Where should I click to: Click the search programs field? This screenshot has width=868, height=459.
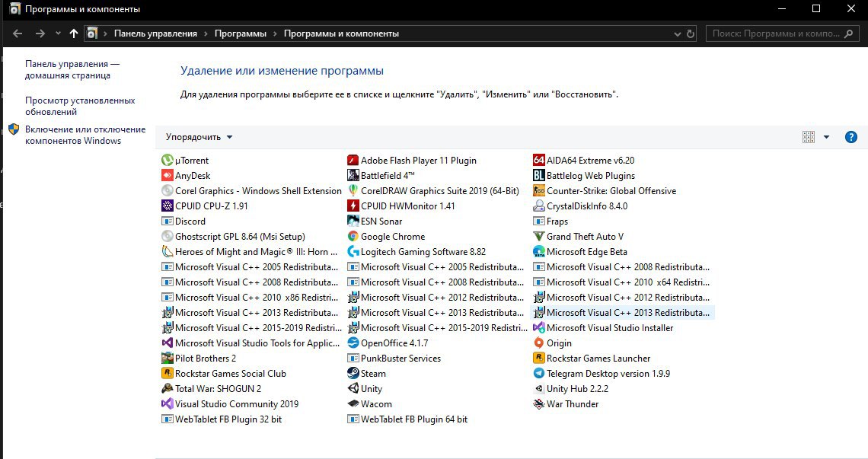click(x=782, y=33)
